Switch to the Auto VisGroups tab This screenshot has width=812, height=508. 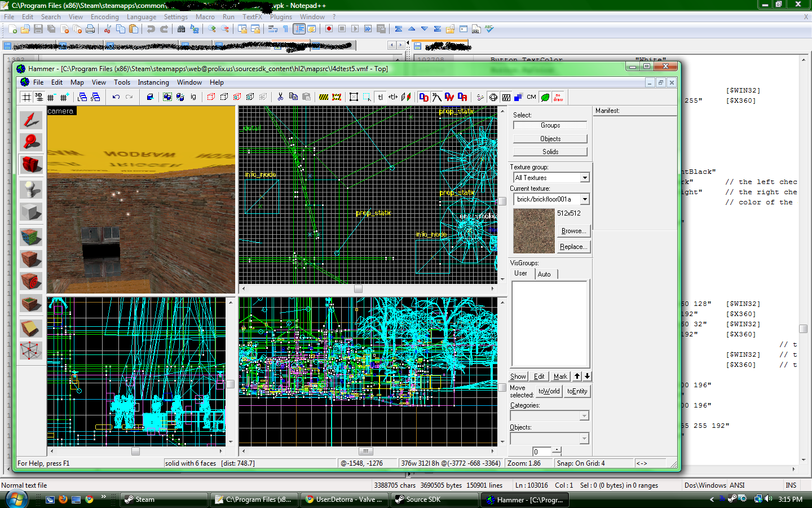coord(544,274)
